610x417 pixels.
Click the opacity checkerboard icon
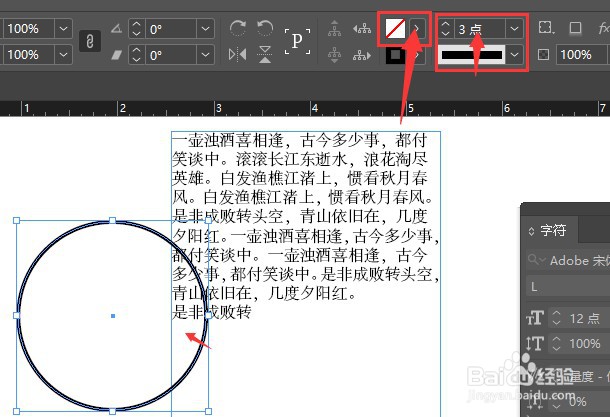[543, 54]
